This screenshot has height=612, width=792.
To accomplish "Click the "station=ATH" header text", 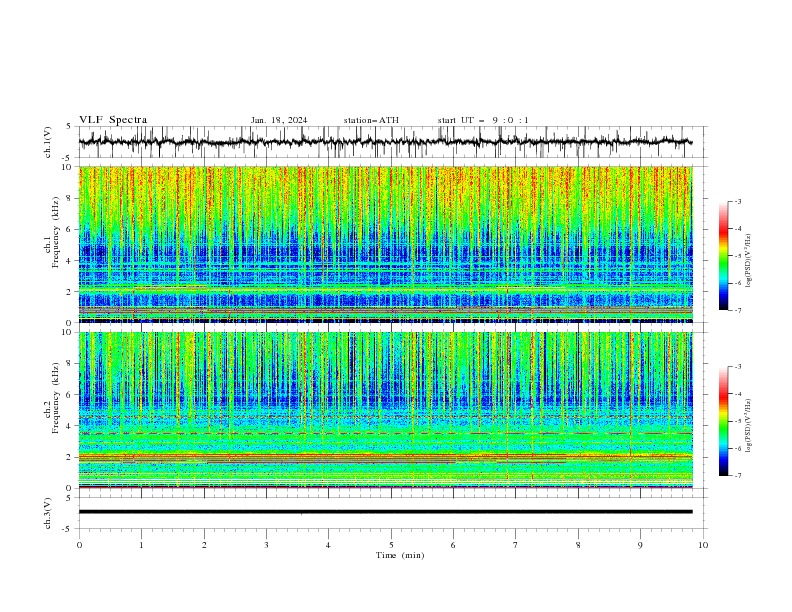I will (x=371, y=120).
